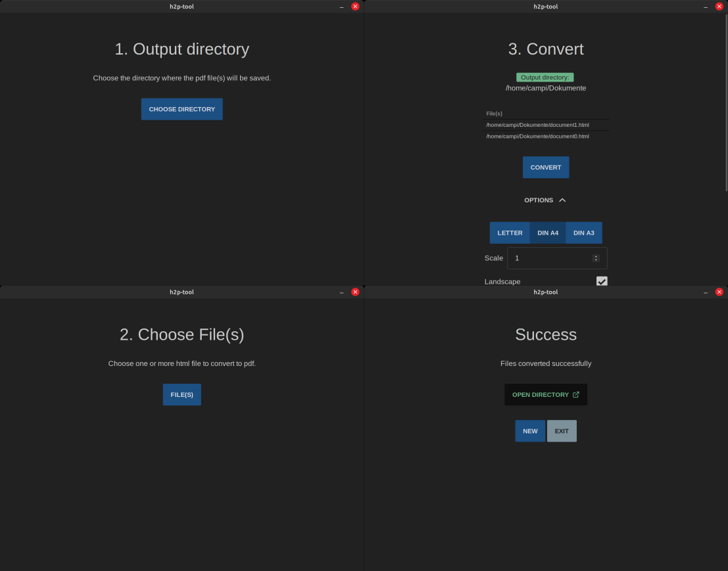The image size is (728, 571).
Task: Select the LETTER paper size
Action: pos(510,233)
